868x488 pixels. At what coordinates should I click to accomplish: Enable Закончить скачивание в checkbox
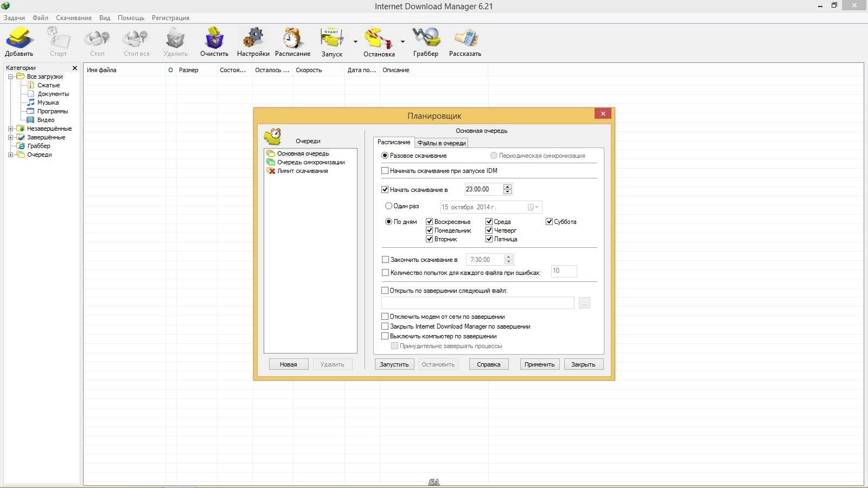point(386,260)
